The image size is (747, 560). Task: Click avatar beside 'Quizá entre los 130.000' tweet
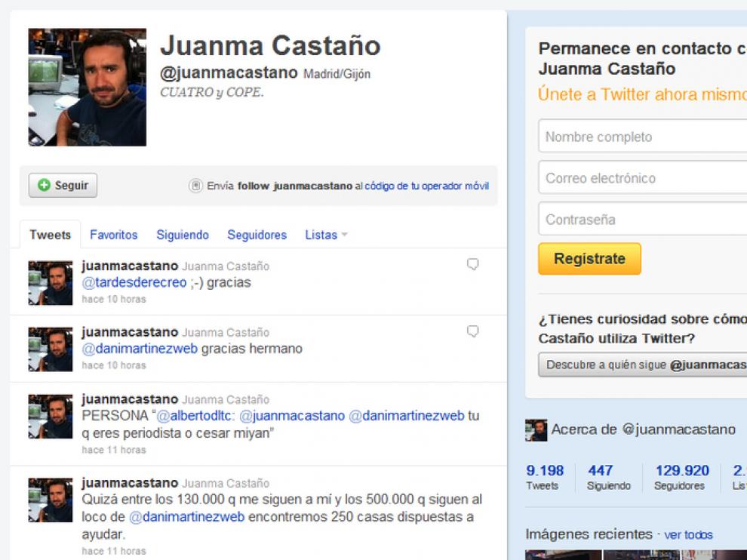(x=51, y=500)
